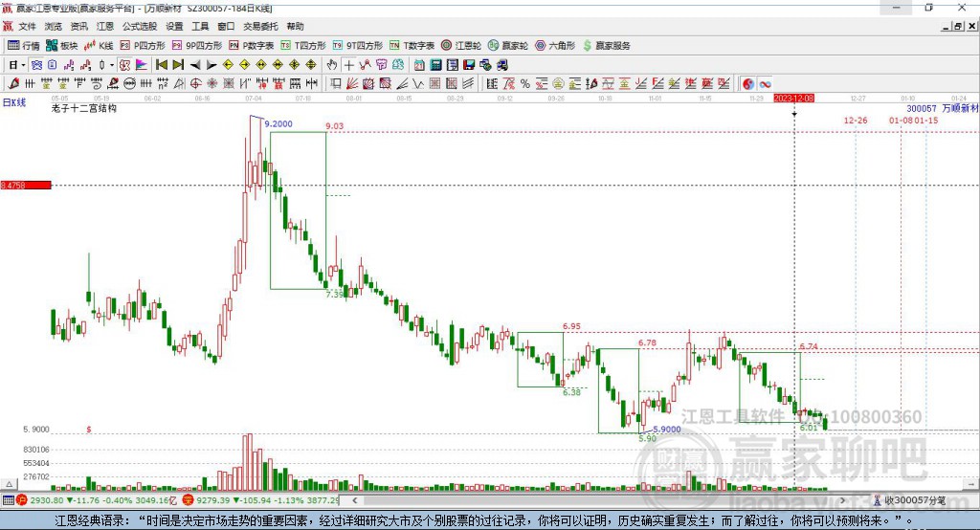Image resolution: width=980 pixels, height=530 pixels.
Task: Open 收300057分笔 tick panel
Action: pyautogui.click(x=910, y=500)
